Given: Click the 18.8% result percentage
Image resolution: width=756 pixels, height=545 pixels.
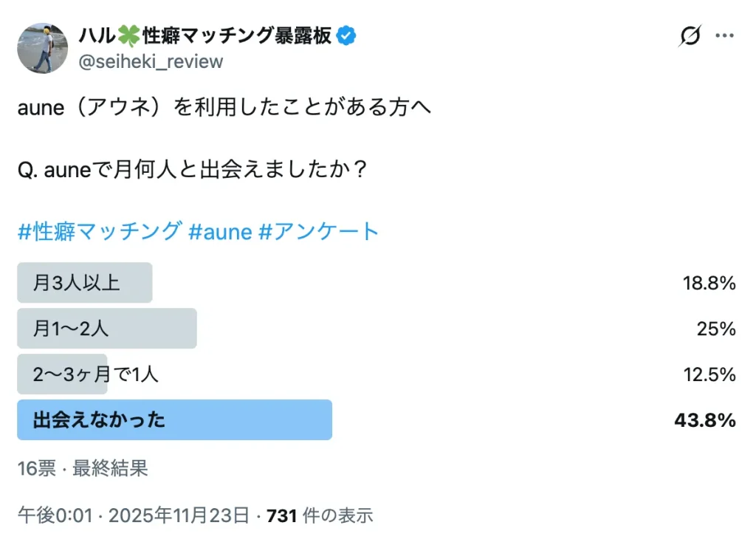Looking at the screenshot, I should 709,283.
